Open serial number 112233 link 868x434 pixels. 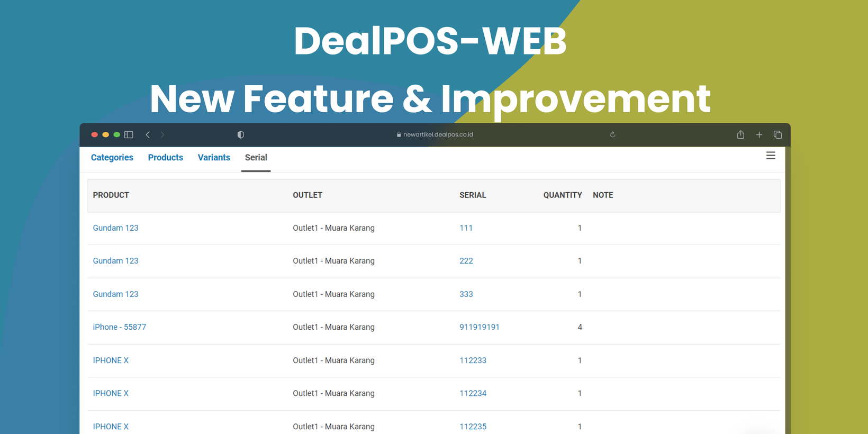pos(473,360)
